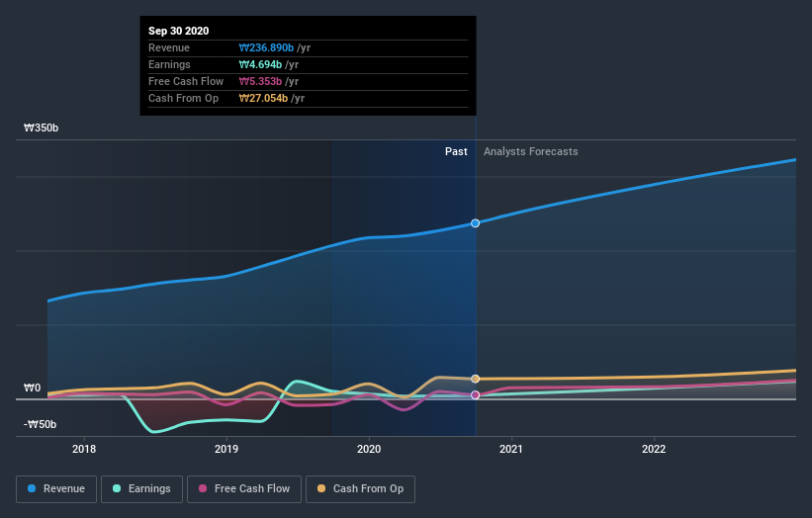Toggle the Revenue legend button

(56, 489)
